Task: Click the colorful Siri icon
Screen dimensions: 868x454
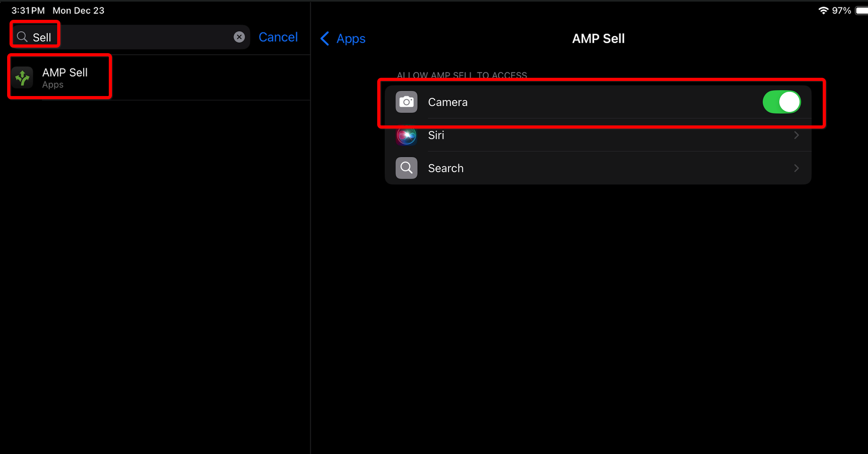Action: 406,135
